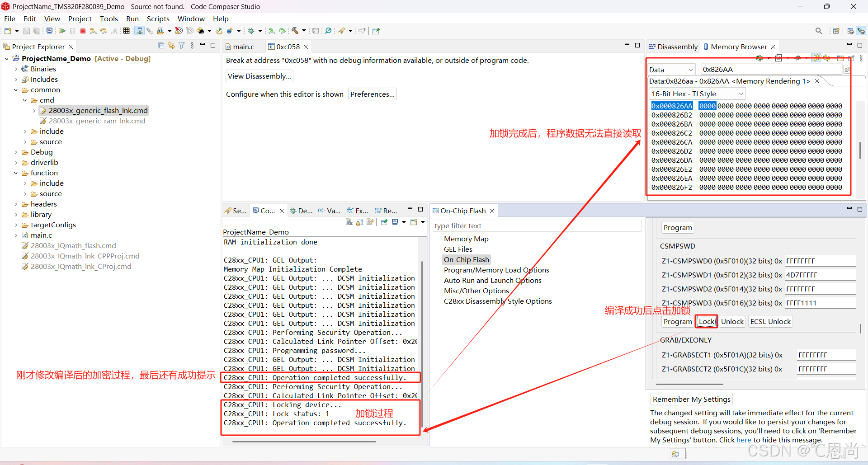This screenshot has width=868, height=465.
Task: Toggle the console Scroll Lock icon
Action: [x=360, y=222]
